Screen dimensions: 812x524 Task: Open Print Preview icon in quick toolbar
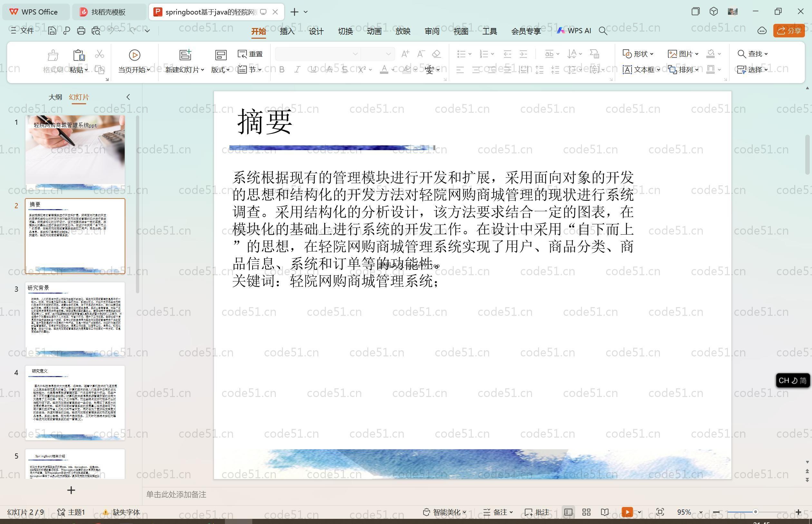[x=96, y=31]
